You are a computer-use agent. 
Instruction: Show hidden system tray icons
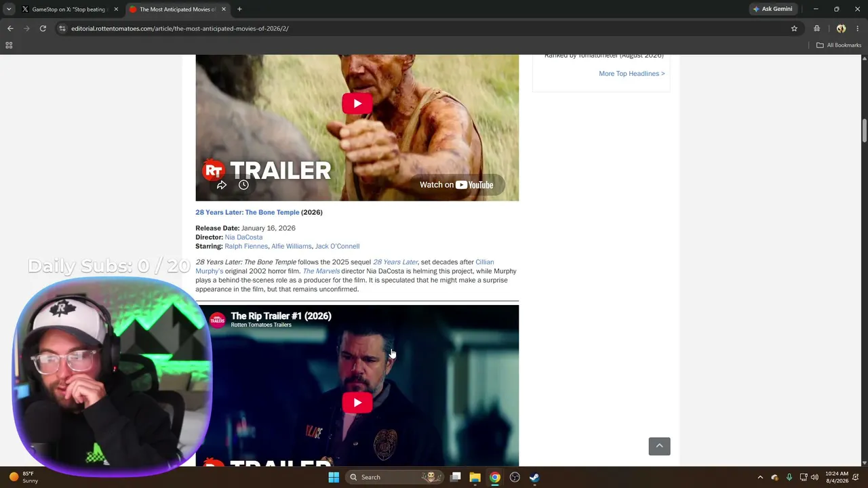point(760,477)
